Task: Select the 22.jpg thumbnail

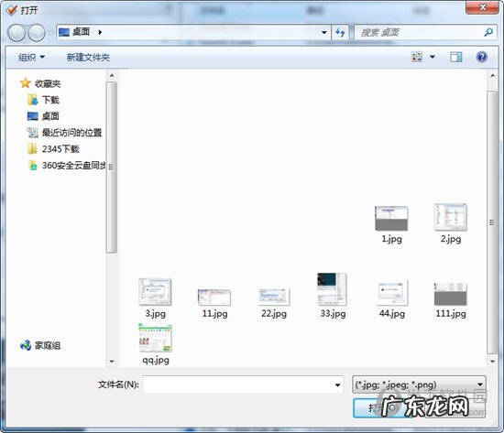Action: pos(274,297)
